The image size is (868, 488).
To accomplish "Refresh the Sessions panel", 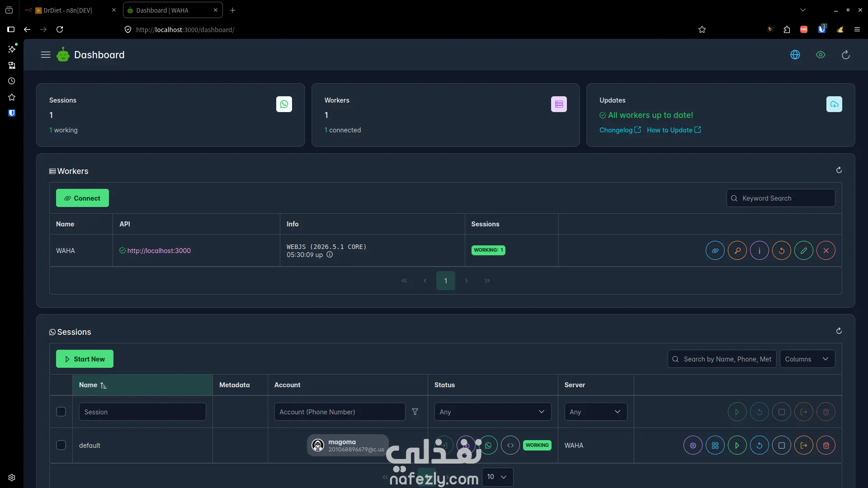I will 839,331.
